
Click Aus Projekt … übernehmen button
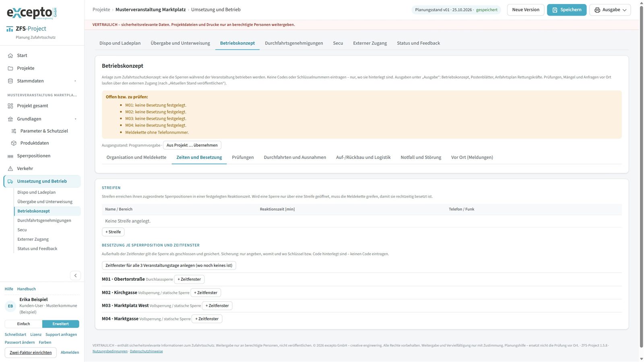[192, 145]
